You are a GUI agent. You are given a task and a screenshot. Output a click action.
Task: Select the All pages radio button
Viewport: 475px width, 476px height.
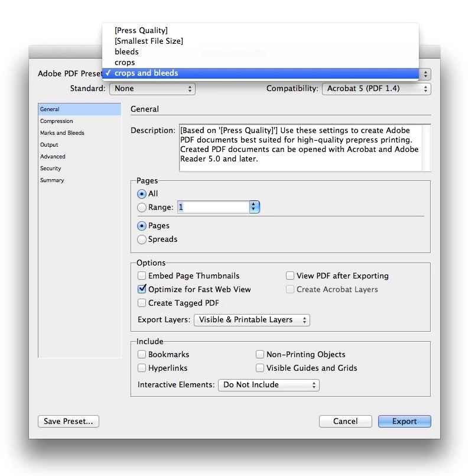(142, 194)
